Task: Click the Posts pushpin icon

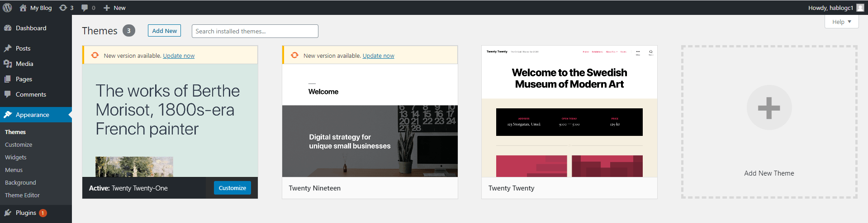Action: pos(8,48)
